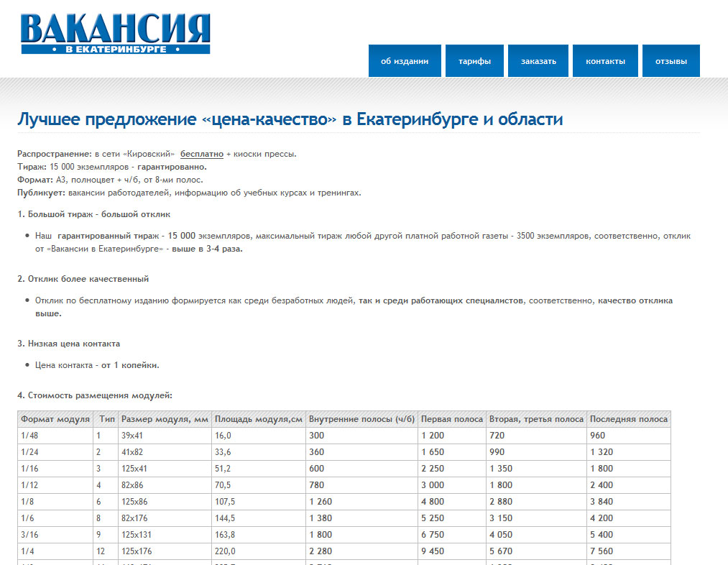This screenshot has height=565, width=728.
Task: Click the «1/8» format cell
Action: 55,502
